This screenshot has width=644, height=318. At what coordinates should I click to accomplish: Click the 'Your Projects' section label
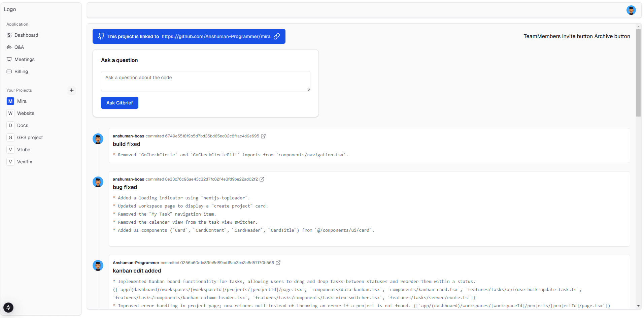19,90
